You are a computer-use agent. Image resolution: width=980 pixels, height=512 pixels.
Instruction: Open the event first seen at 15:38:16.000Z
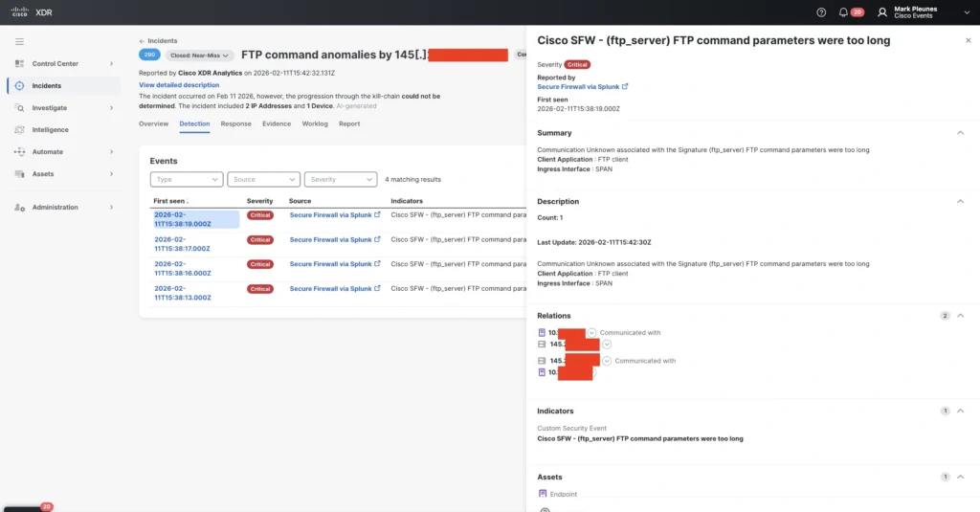(183, 269)
